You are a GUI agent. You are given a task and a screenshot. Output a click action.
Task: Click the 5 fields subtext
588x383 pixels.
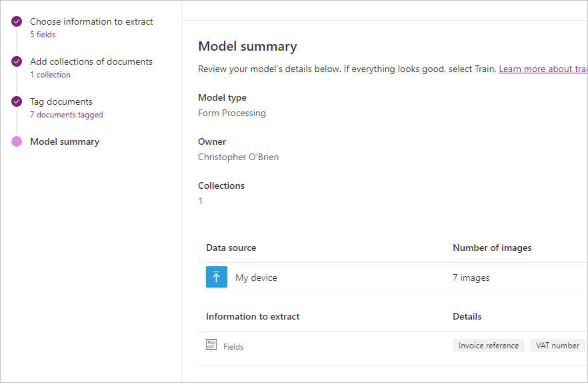coord(43,35)
